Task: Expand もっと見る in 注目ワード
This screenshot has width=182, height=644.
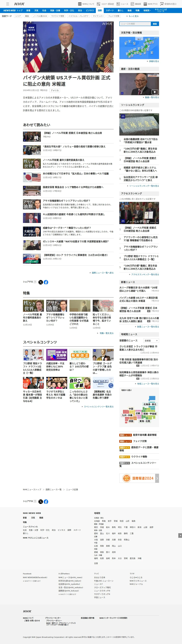Action: (133, 16)
